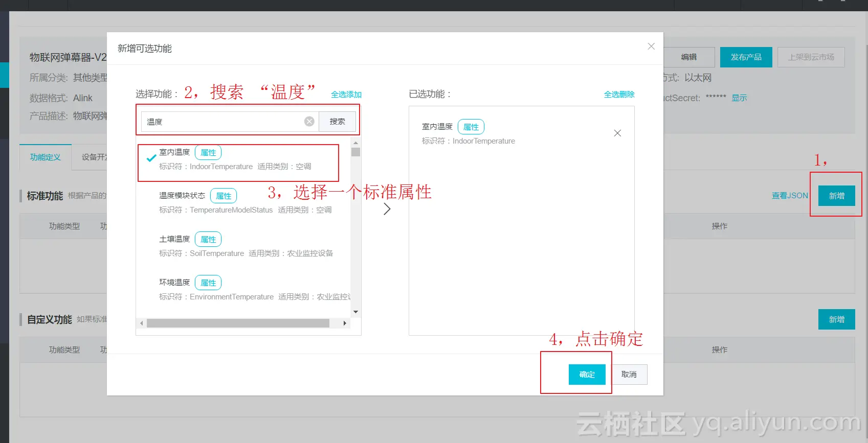Screen dimensions: 868x443
Task: Select the 温度模块状态 property row
Action: [x=246, y=202]
